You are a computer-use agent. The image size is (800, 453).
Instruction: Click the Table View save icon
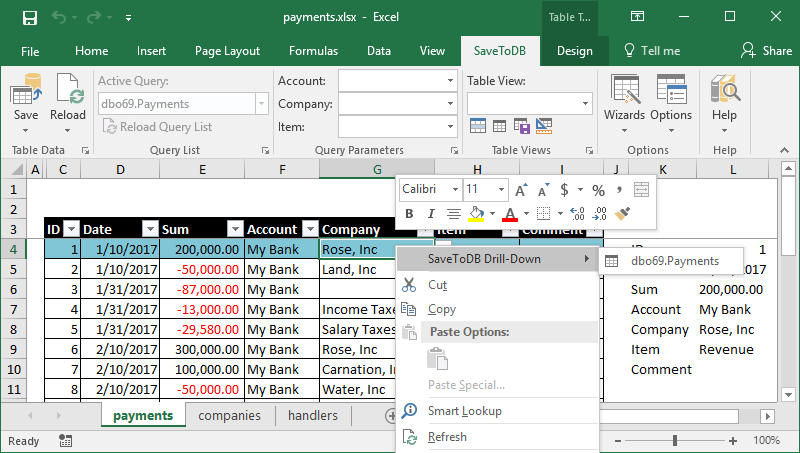521,125
